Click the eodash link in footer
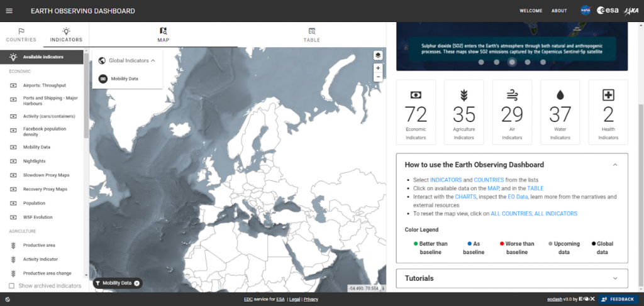Viewport: 644px width, 306px height. coord(555,300)
